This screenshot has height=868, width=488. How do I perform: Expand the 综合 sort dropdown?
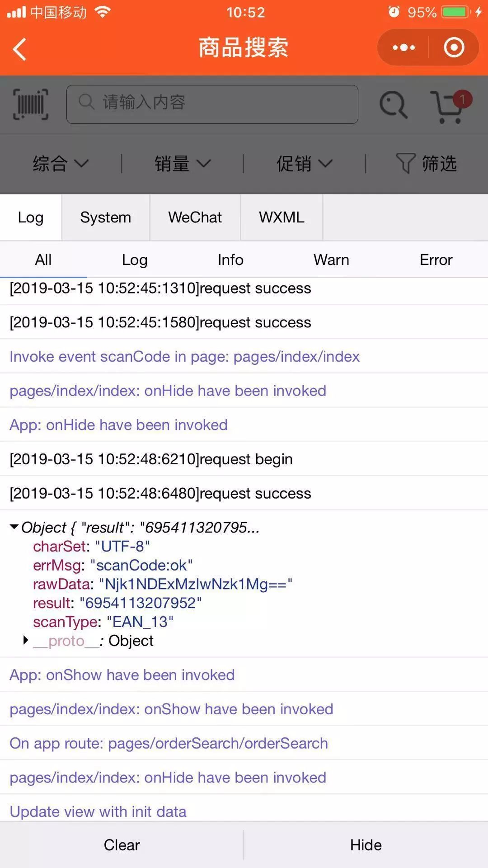click(x=61, y=163)
